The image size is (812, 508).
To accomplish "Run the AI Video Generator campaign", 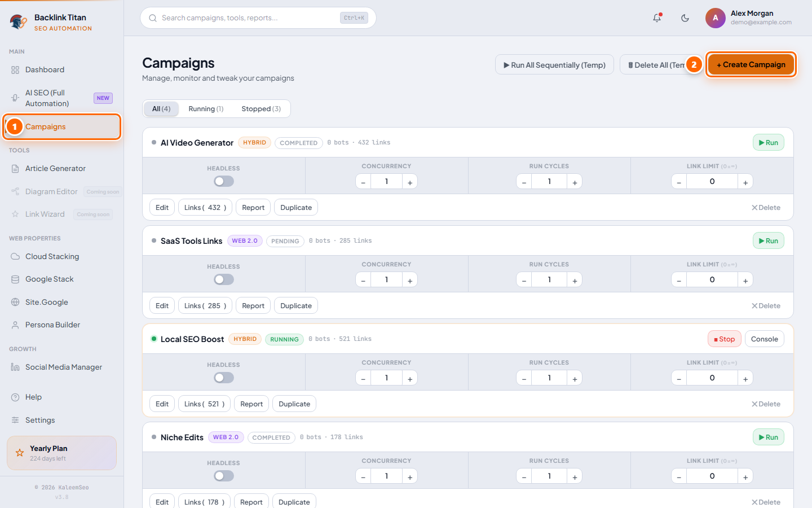I will tap(769, 143).
